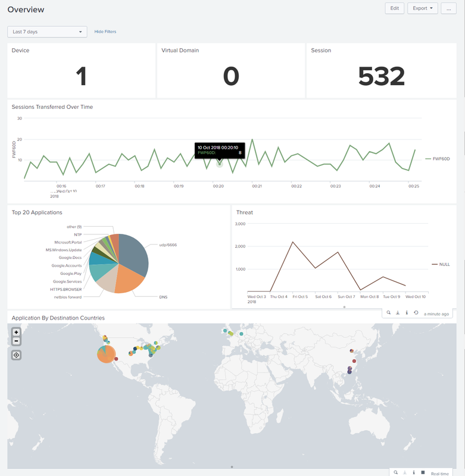The height and width of the screenshot is (476, 465).
Task: Reset map view with the target icon
Action: [16, 355]
